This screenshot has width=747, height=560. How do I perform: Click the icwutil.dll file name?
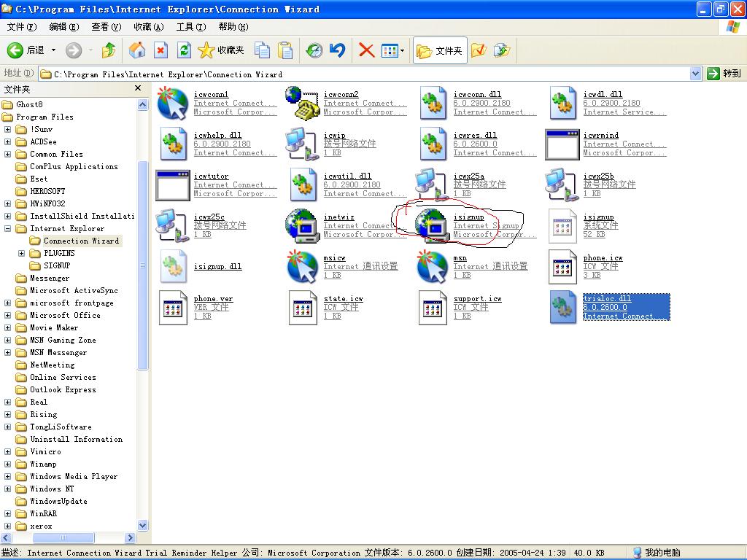coord(347,176)
